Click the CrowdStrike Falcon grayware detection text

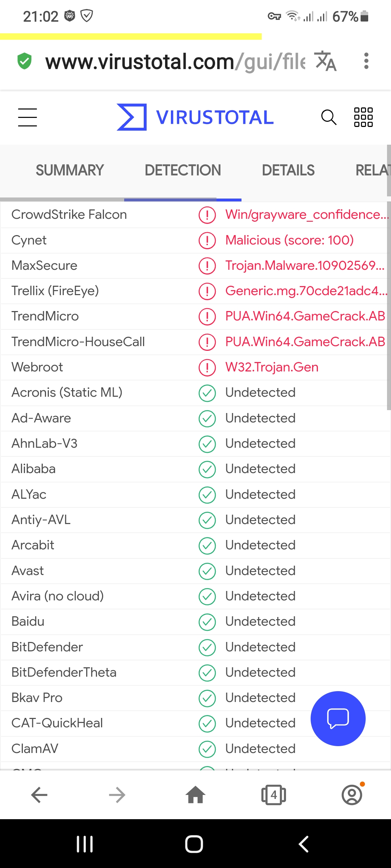coord(306,215)
